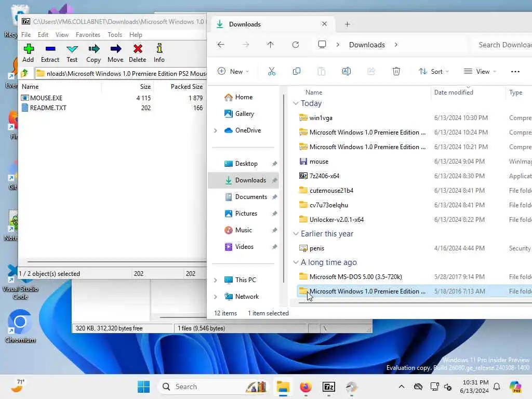Click the Delete icon in 7-Zip

pyautogui.click(x=137, y=53)
